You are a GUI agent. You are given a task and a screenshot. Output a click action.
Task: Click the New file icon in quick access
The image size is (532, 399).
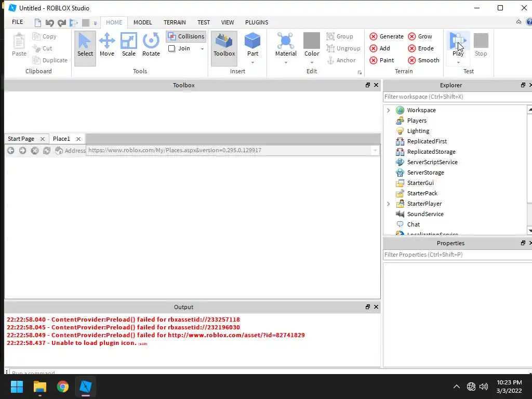37,23
